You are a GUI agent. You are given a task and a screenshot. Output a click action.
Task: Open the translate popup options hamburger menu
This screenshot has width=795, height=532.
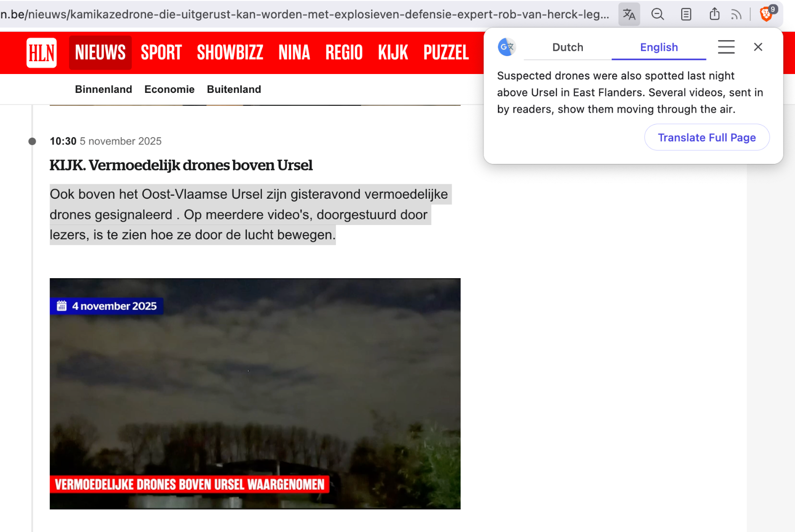point(726,47)
